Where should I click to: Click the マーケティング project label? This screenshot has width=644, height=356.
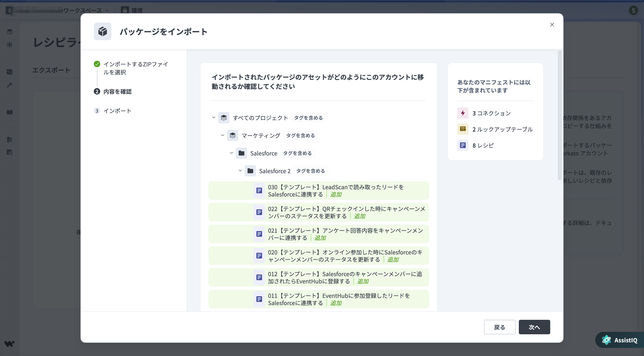(261, 136)
